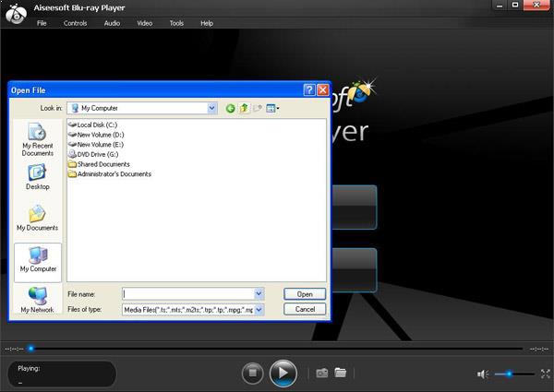Mute audio via speaker icon

(483, 374)
